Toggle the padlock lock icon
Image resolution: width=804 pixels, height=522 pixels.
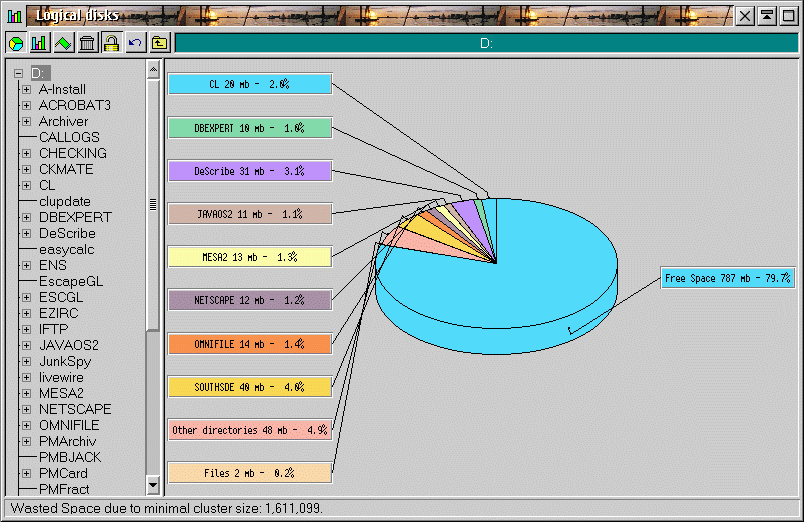111,43
